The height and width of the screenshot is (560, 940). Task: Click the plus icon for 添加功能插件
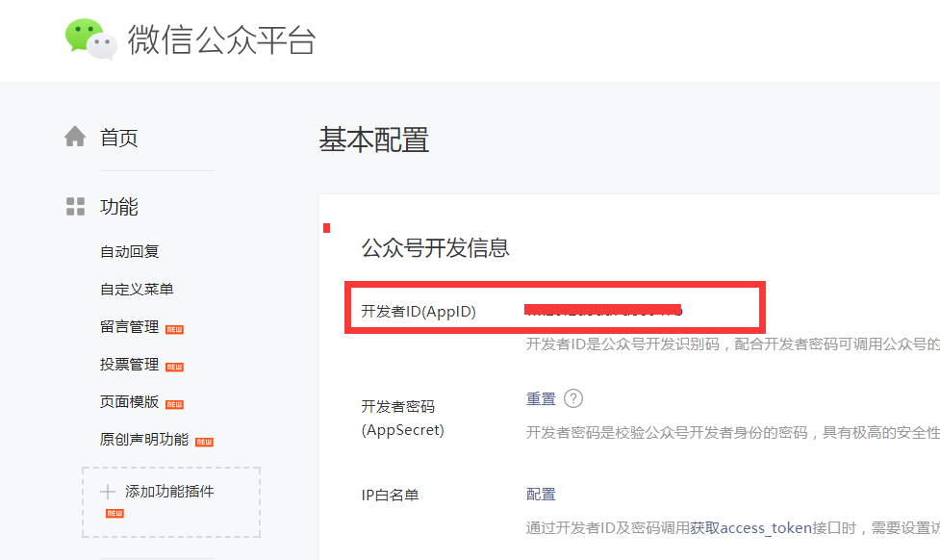108,492
